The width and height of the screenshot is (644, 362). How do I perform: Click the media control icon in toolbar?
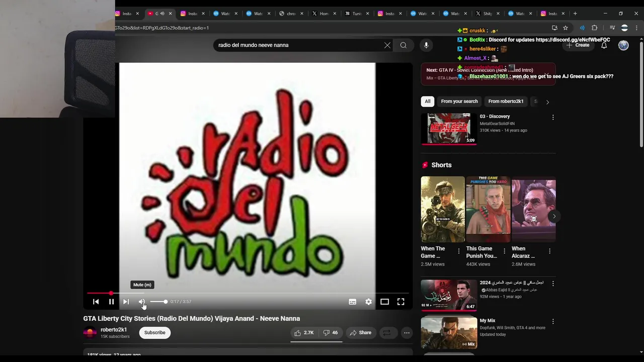point(612,28)
